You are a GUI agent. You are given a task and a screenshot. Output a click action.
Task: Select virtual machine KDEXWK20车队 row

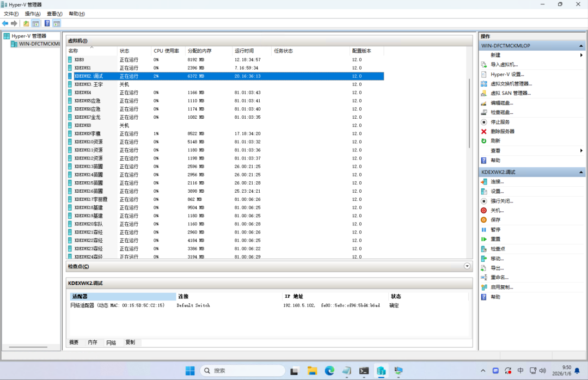pos(225,224)
